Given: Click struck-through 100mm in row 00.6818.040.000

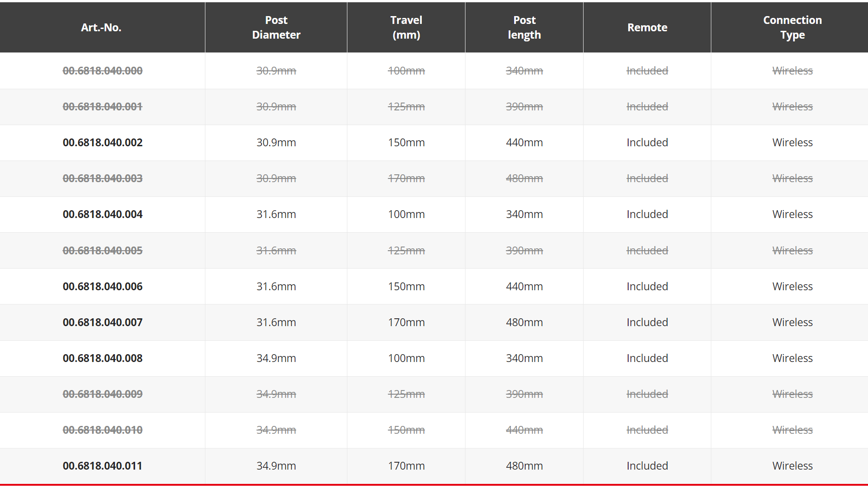Looking at the screenshot, I should tap(406, 71).
